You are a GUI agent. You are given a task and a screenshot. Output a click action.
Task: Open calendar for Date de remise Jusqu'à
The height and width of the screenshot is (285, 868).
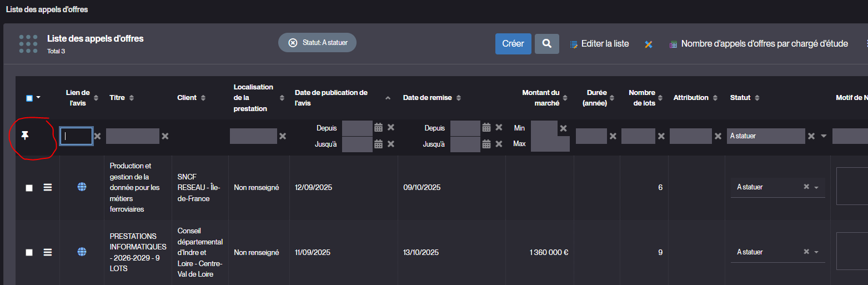486,144
